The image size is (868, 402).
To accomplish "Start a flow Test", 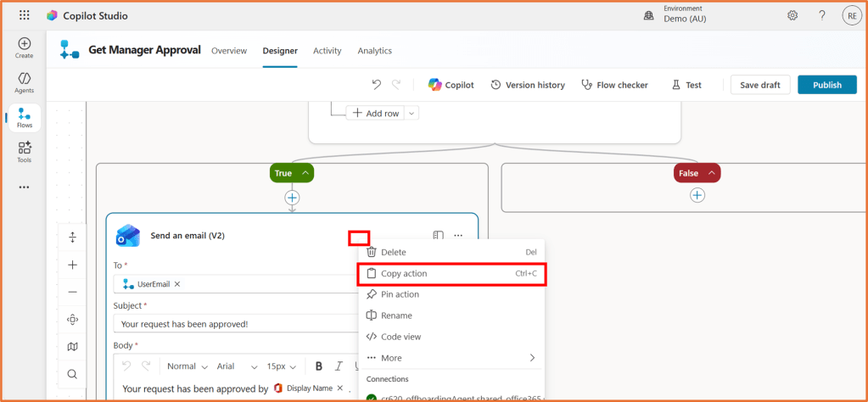I will point(686,85).
